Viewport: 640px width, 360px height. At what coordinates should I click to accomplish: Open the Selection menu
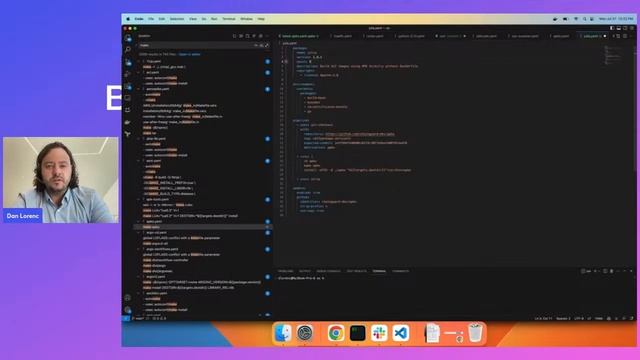[177, 19]
